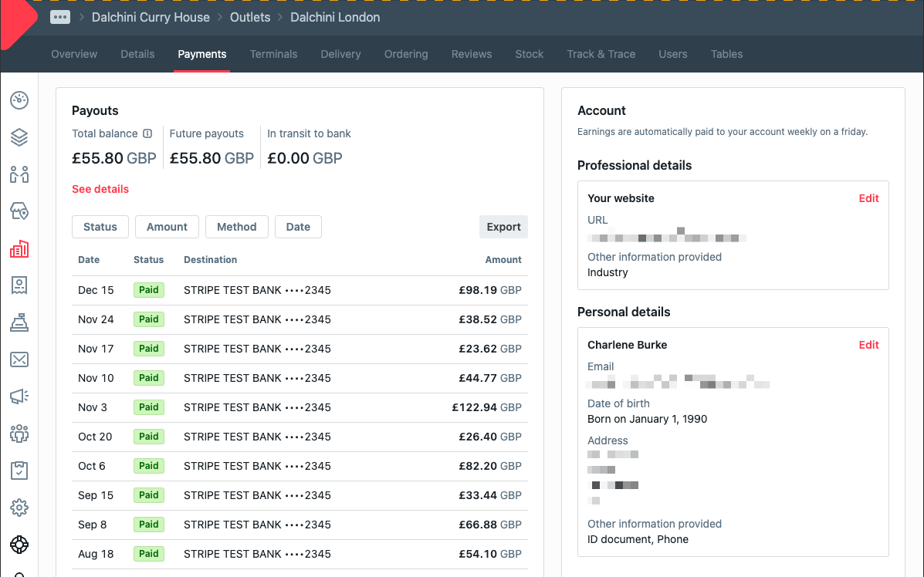Click the Total balance info icon

(x=147, y=133)
